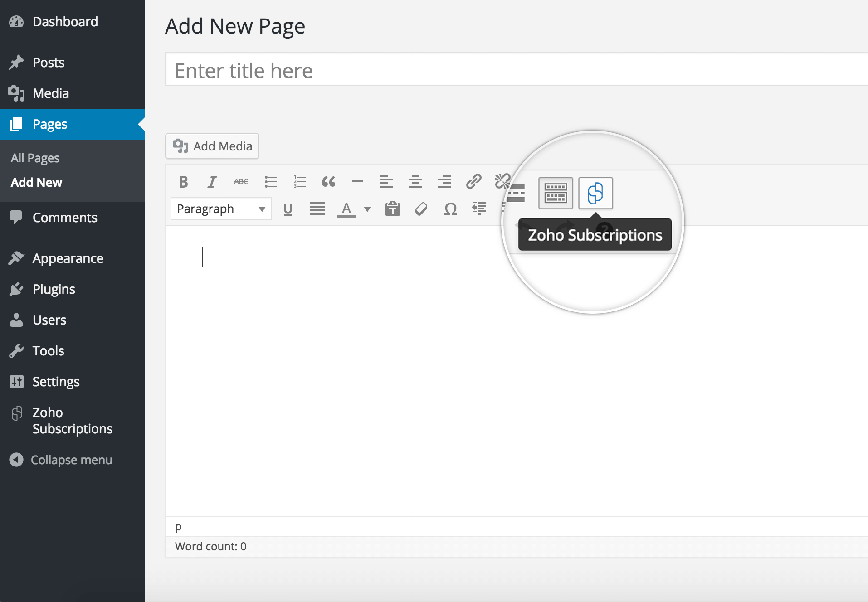Insert a blockquote using the quote icon
Viewport: 868px width, 602px height.
(x=328, y=182)
